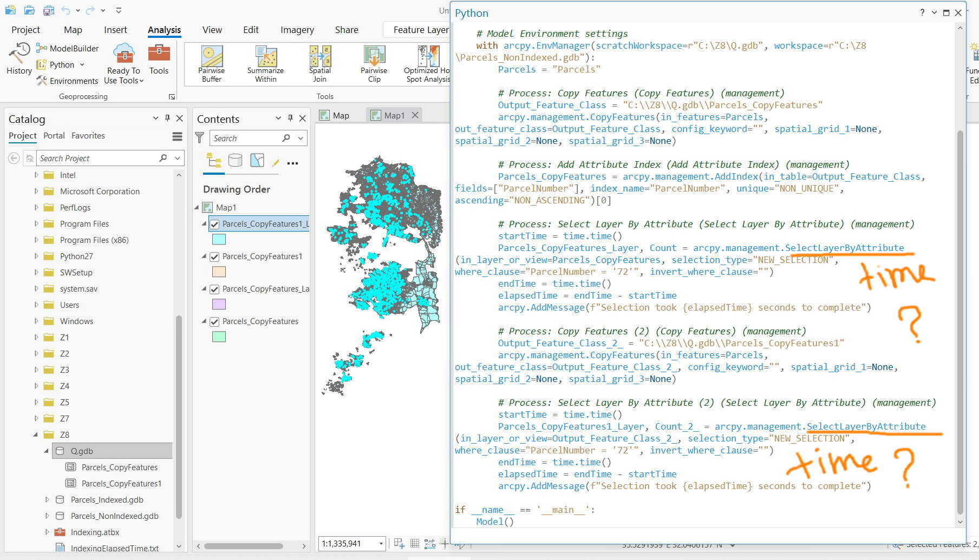
Task: Open ModelBuilder from the Geoprocessing group
Action: [67, 48]
